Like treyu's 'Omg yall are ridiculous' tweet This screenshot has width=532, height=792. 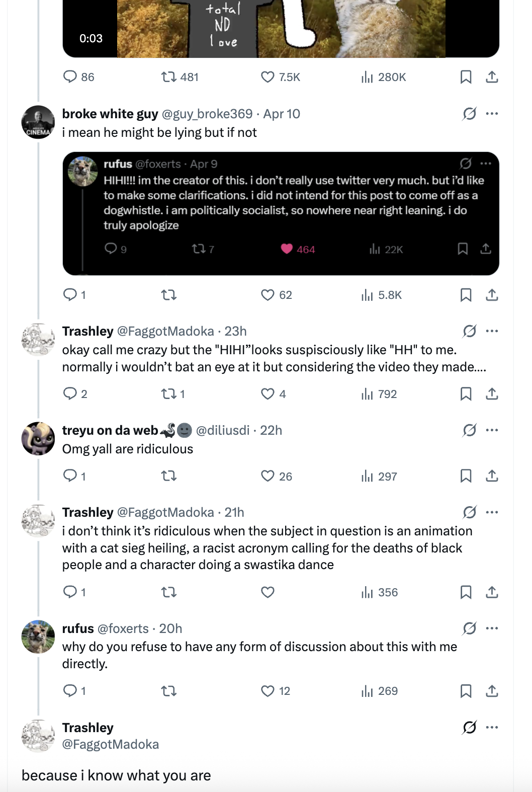pyautogui.click(x=268, y=476)
